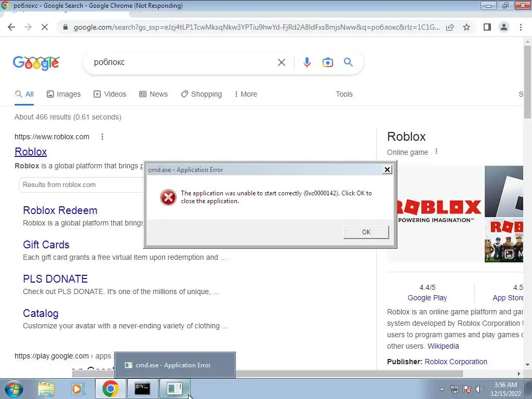Switch to Videos tab
Screen dimensions: 532x399
tap(110, 94)
